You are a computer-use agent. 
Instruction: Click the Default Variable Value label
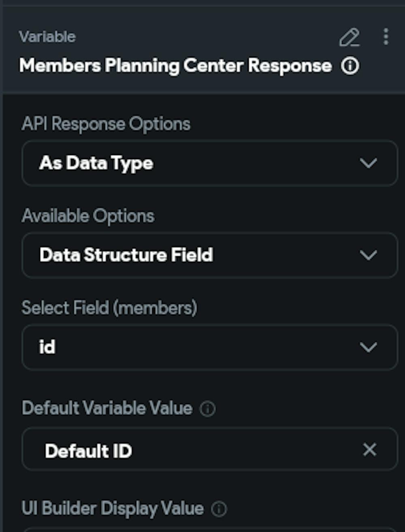coord(107,408)
